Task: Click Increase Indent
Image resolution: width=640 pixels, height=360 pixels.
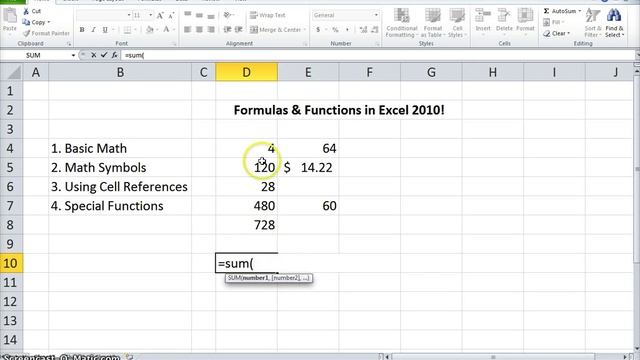Action: 239,29
